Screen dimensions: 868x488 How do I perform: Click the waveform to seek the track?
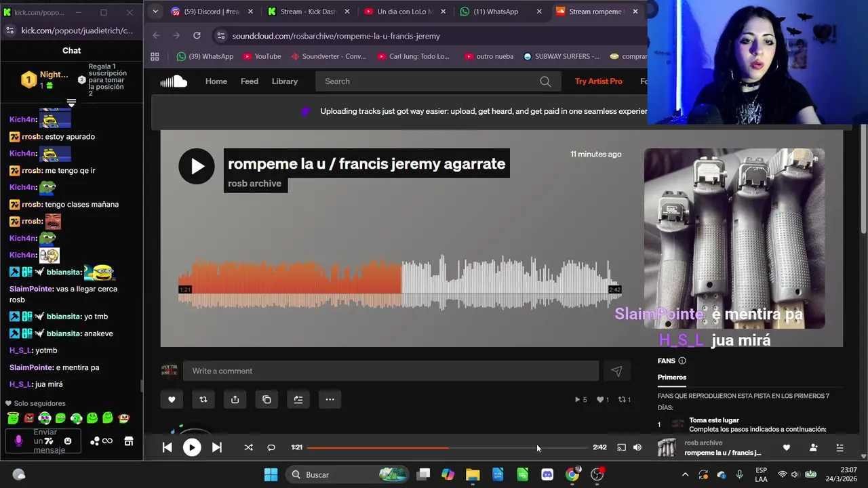(400, 283)
